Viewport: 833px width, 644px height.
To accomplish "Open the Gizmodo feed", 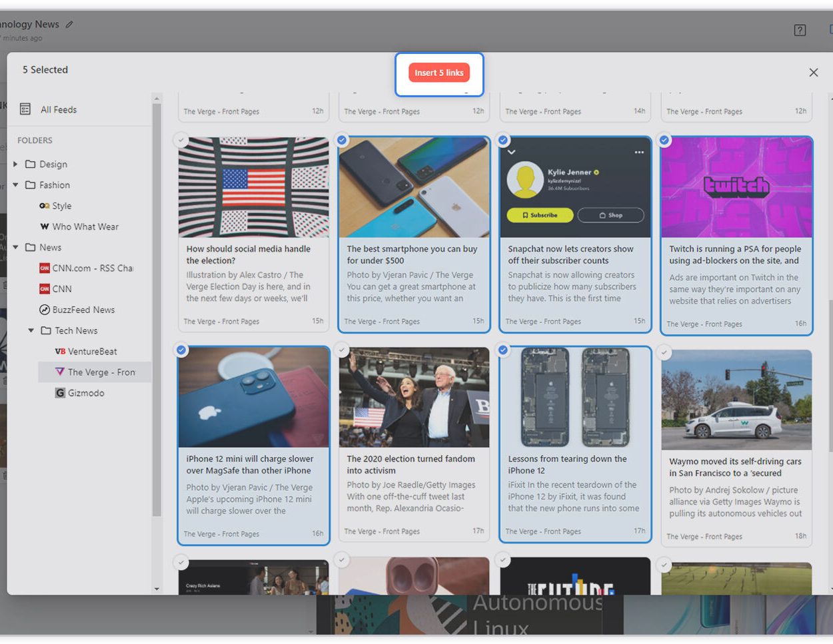I will pos(86,393).
